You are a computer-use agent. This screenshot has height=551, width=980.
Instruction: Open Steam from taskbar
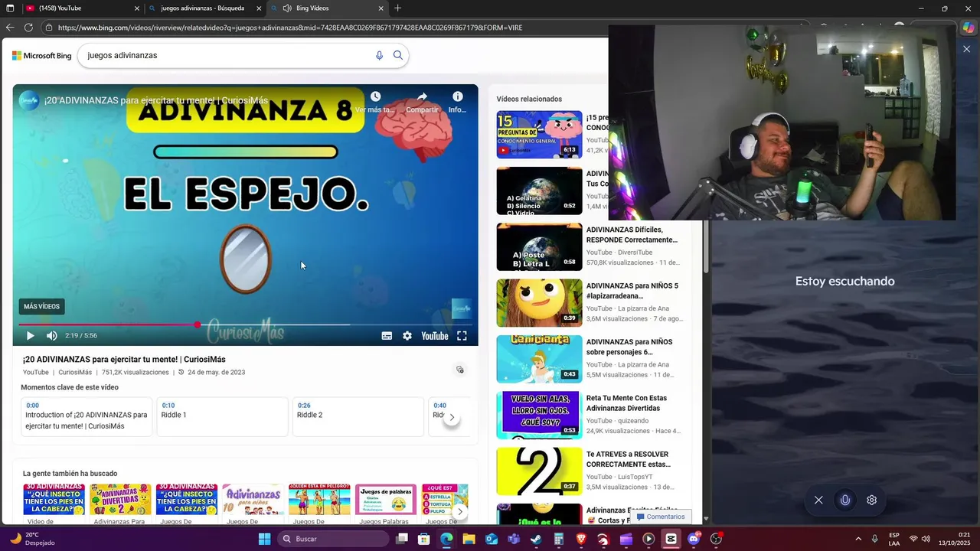536,539
